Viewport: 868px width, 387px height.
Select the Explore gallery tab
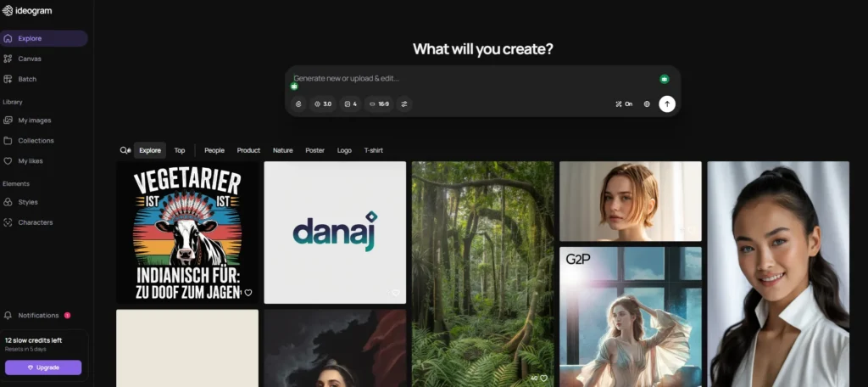pyautogui.click(x=150, y=150)
